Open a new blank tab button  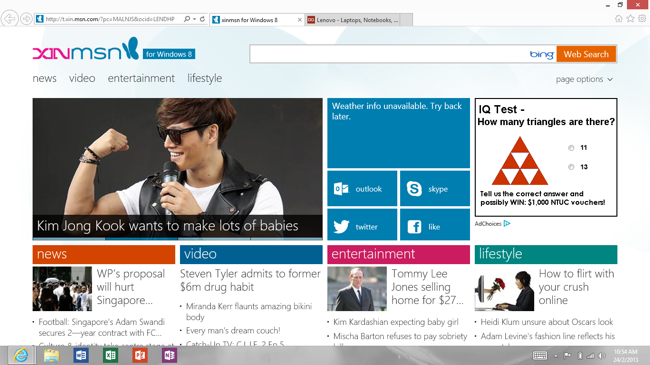tap(407, 19)
